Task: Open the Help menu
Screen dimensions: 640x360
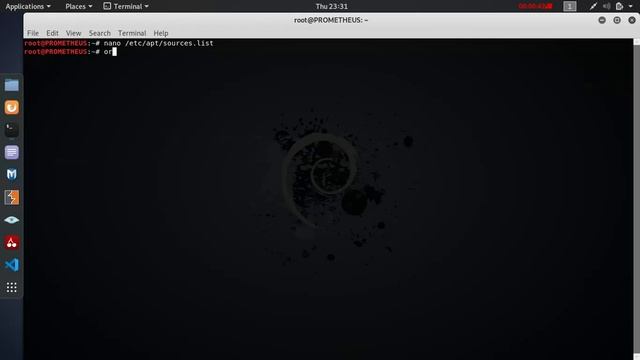Action: (x=161, y=33)
